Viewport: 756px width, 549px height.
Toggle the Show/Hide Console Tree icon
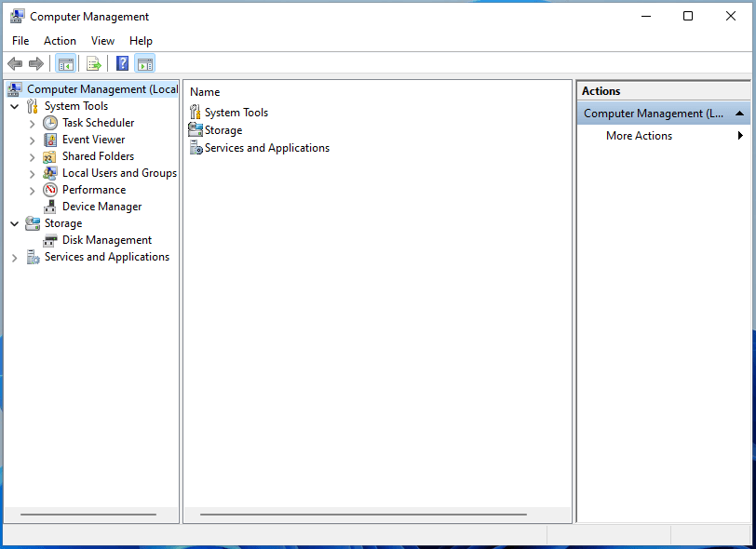tap(65, 63)
